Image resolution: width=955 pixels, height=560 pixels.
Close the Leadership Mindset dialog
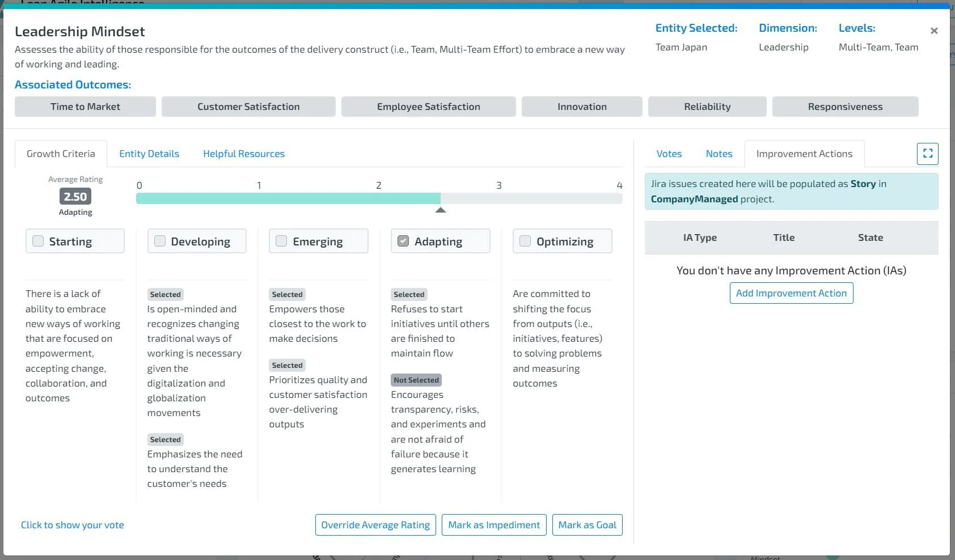click(x=933, y=31)
